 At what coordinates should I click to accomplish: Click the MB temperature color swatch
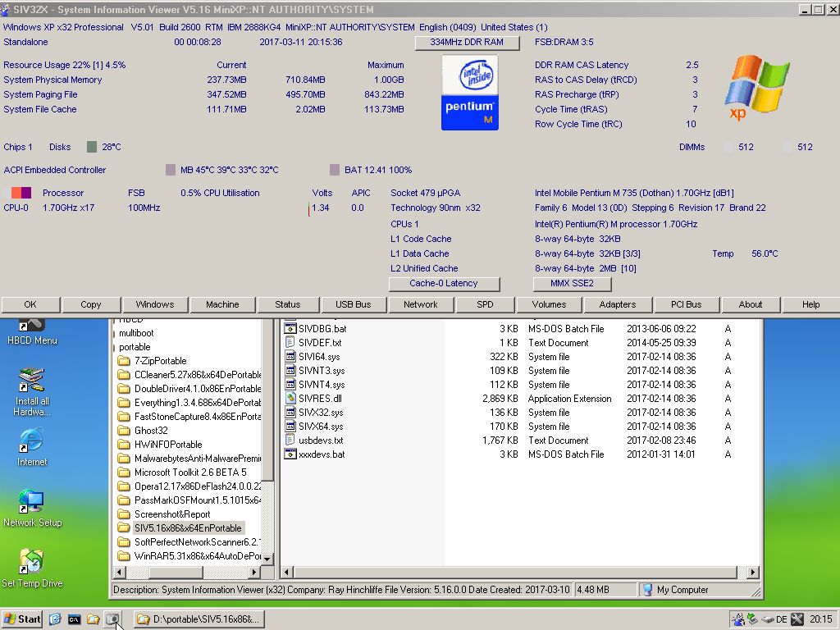(x=171, y=170)
